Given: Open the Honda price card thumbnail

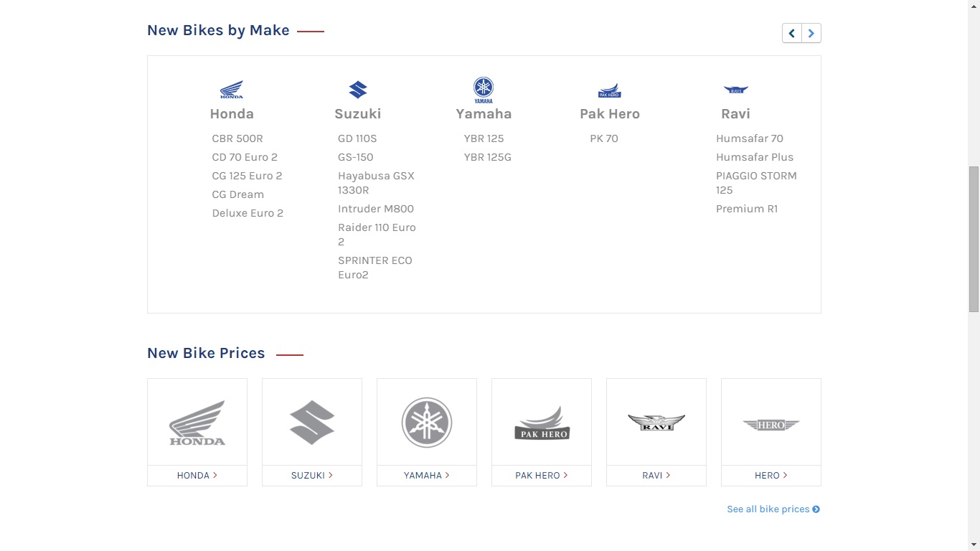Looking at the screenshot, I should pos(197,423).
